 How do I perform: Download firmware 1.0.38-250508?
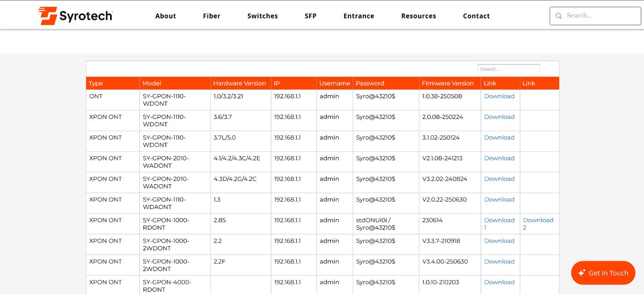tap(499, 96)
